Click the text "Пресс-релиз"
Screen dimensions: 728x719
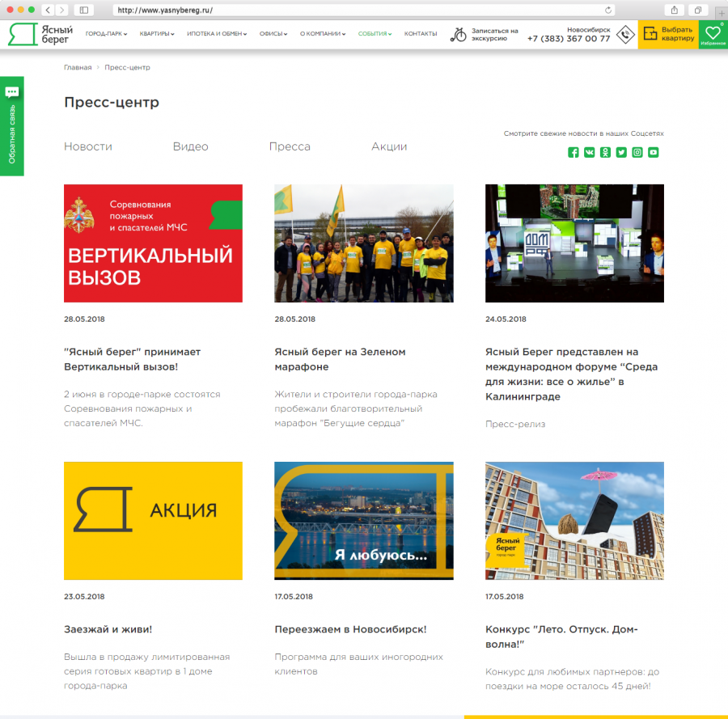coord(515,424)
